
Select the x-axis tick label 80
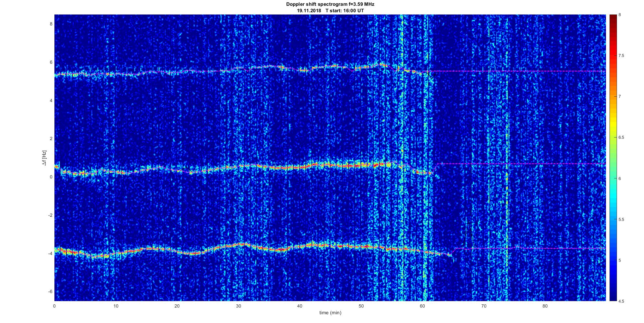[x=545, y=306]
